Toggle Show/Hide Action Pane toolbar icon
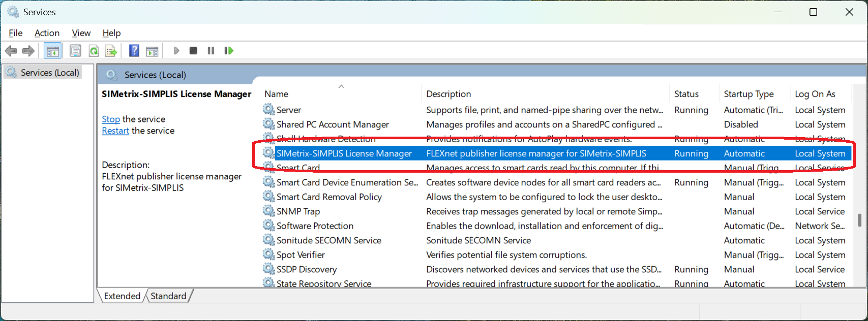Viewport: 868px width, 321px height. coord(152,51)
